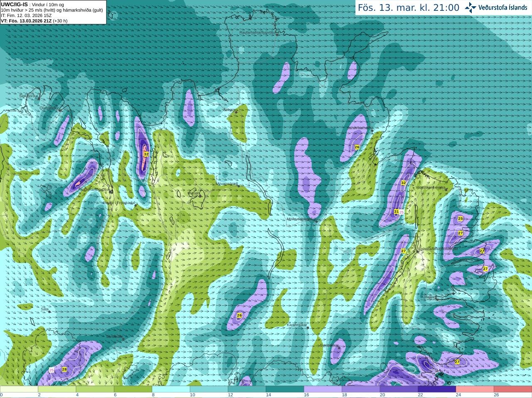Click the Sandvíkurheiði station label
Screen dimensions: 532x398
pyautogui.click(x=360, y=128)
